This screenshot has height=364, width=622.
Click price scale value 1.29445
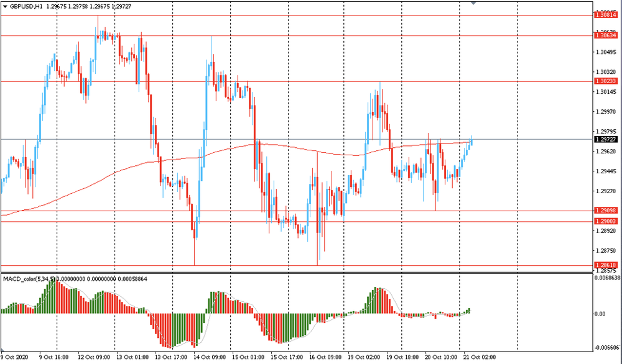pos(606,171)
